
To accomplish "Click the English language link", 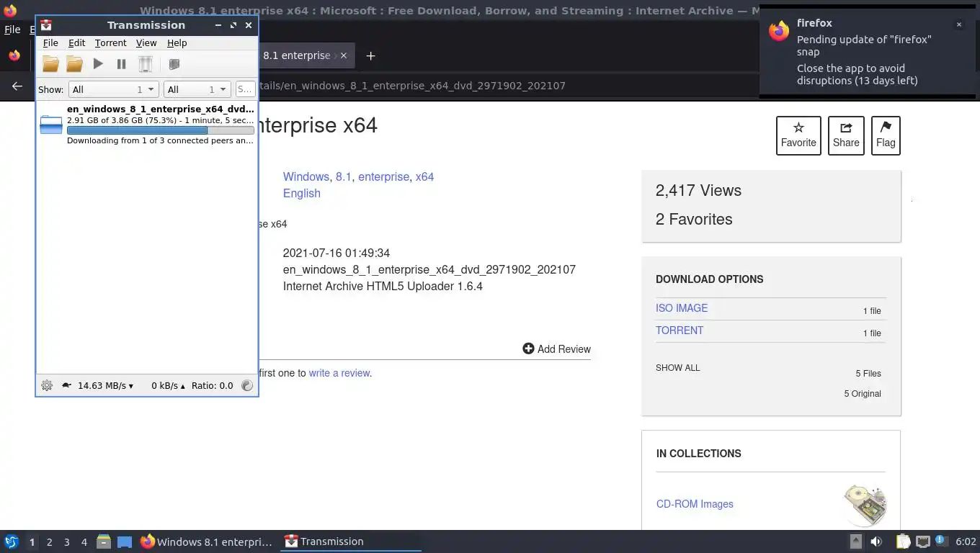I will pos(301,193).
